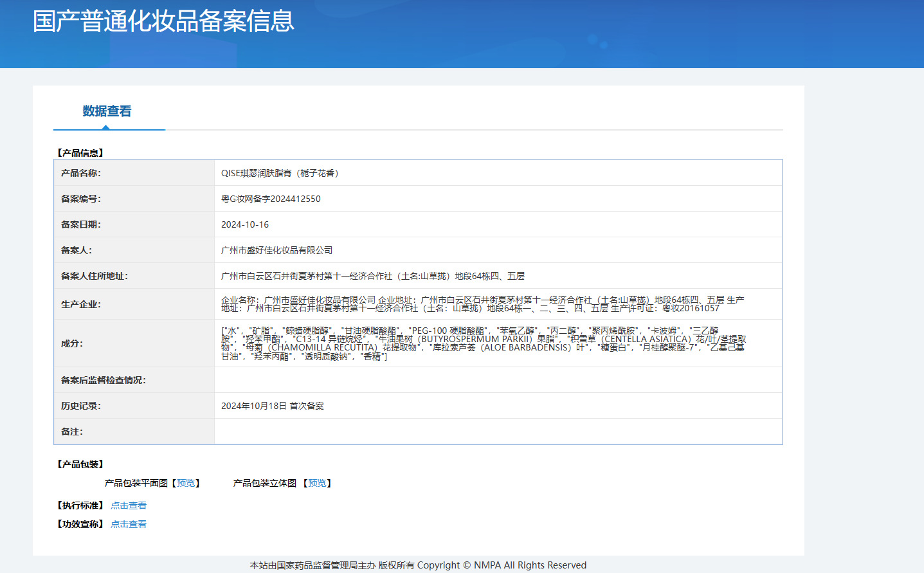The height and width of the screenshot is (573, 924).
Task: Select the 备案编号 value 粤G妆网备字2024412550
Action: coord(271,199)
